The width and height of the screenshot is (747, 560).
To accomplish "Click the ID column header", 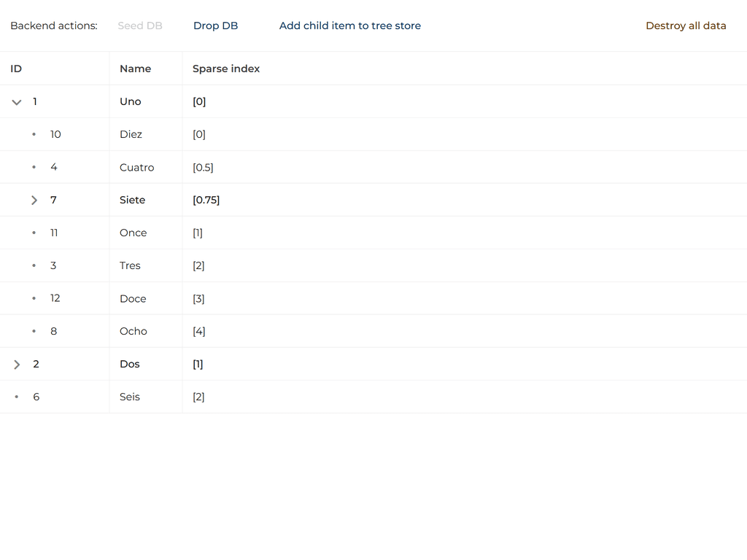I will pyautogui.click(x=16, y=69).
